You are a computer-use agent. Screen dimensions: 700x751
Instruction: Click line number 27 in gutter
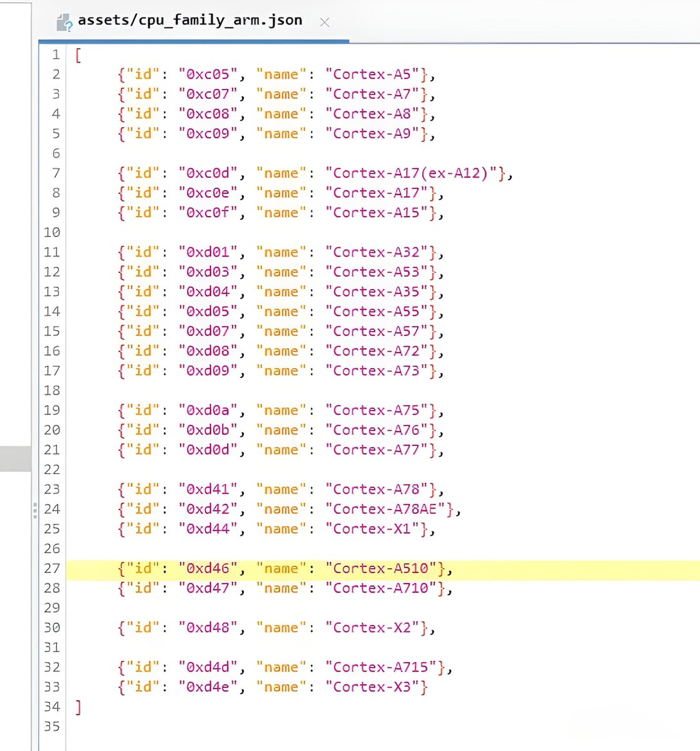click(52, 568)
